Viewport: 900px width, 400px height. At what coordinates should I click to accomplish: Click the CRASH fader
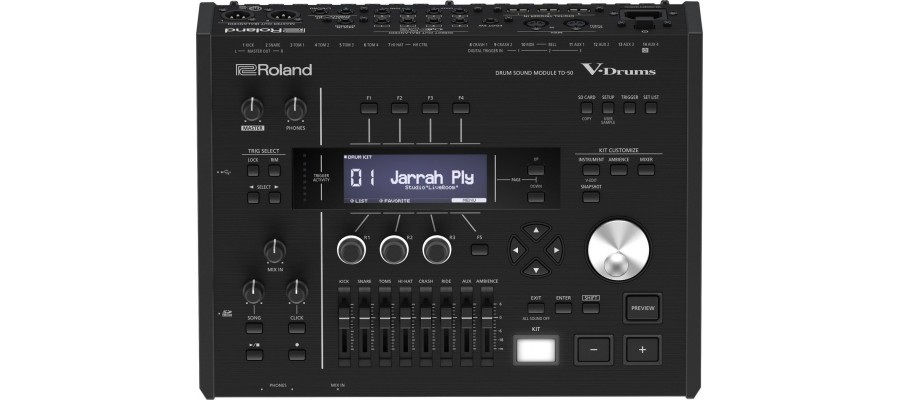(426, 316)
